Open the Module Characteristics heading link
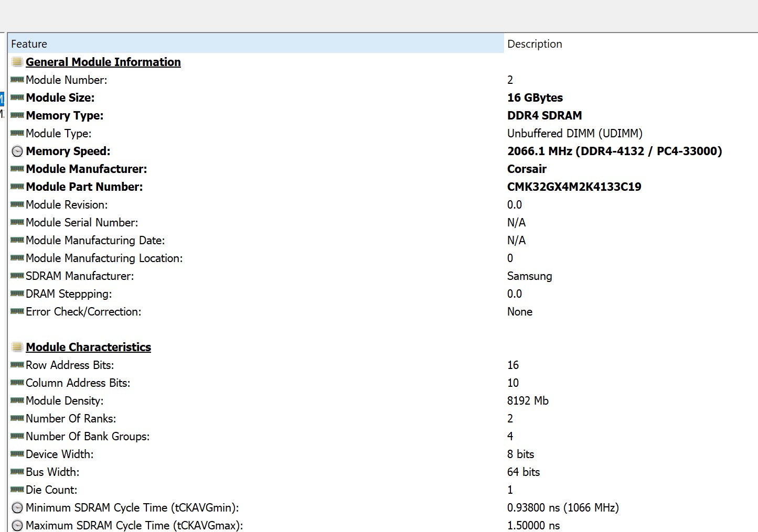Screen dimensions: 758x532 [88, 346]
